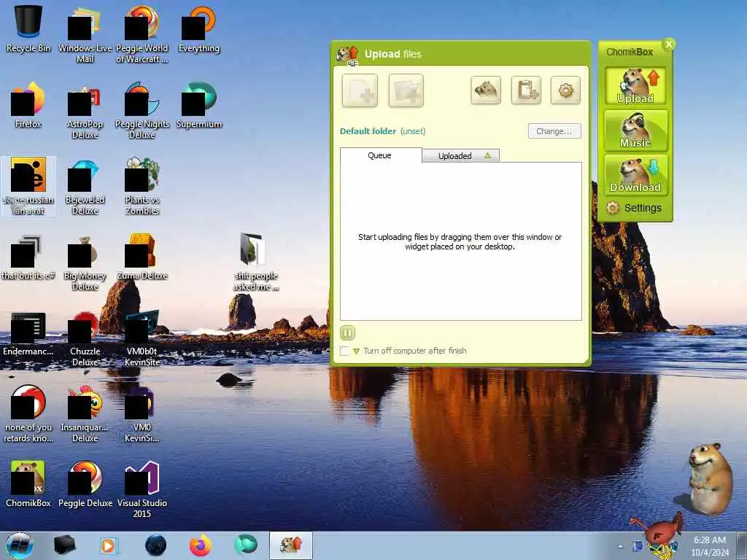
Task: Select the Peggle Nights Deluxe icon
Action: click(142, 111)
